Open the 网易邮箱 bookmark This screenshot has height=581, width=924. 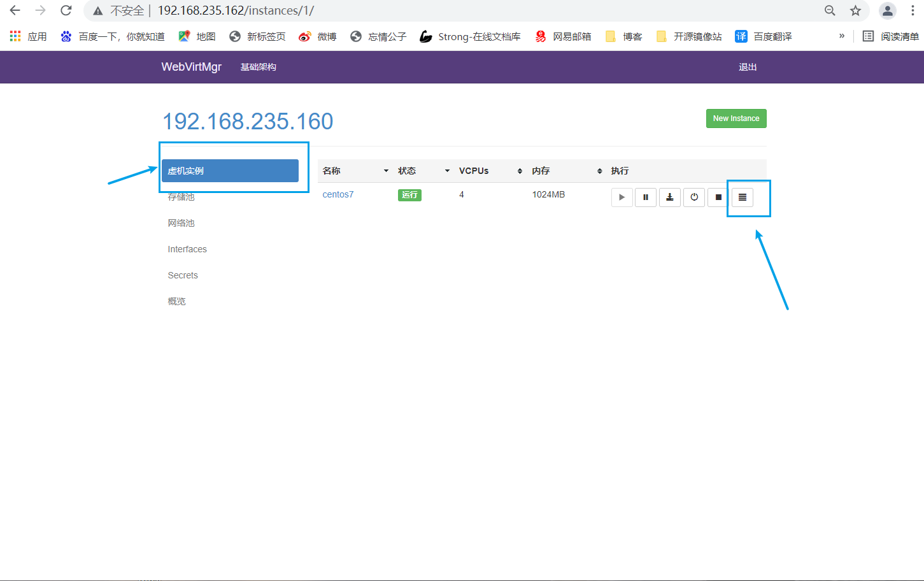[x=564, y=36]
